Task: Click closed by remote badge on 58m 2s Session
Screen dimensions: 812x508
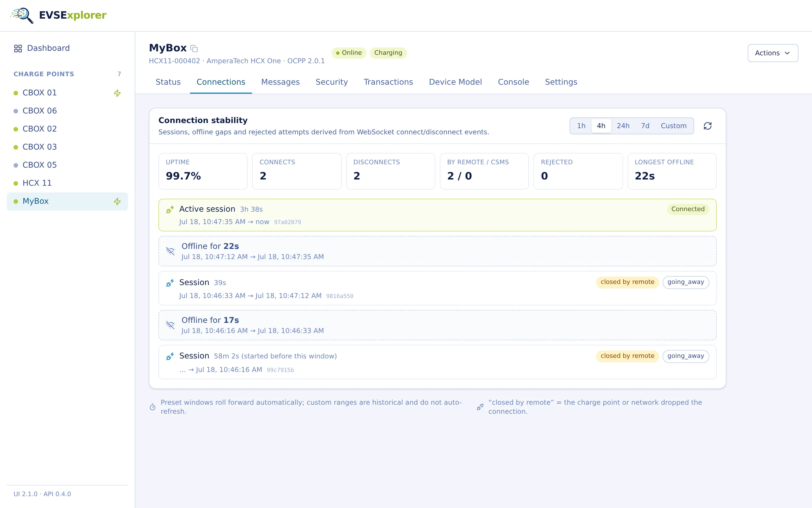Action: point(627,356)
